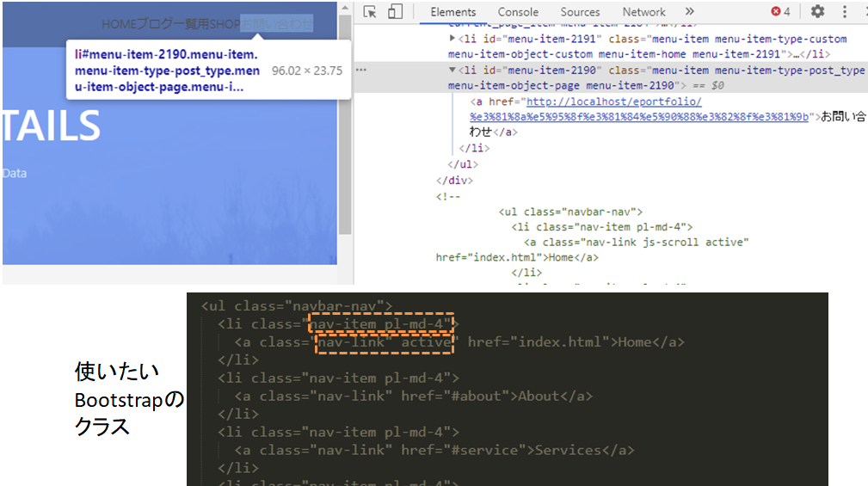Collapse the menu-item-2190 li node

[452, 70]
